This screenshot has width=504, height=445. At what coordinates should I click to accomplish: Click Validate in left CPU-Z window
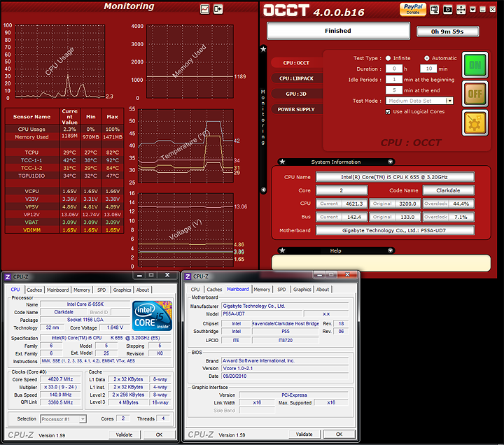[124, 435]
